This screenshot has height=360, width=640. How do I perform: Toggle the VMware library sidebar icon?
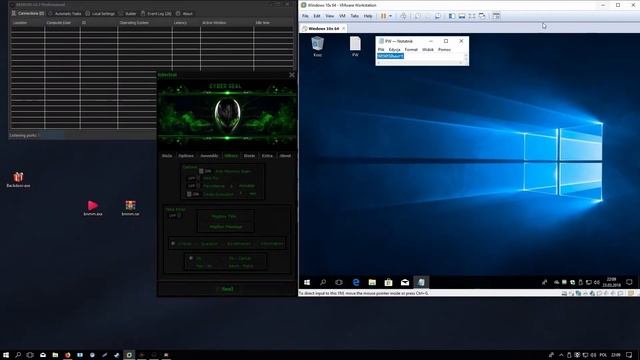[x=451, y=16]
